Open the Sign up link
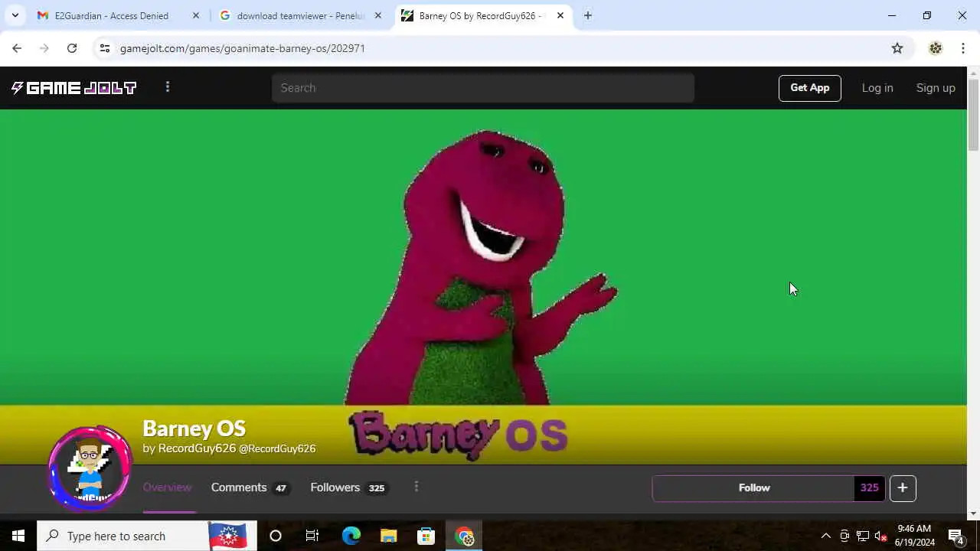 point(936,88)
